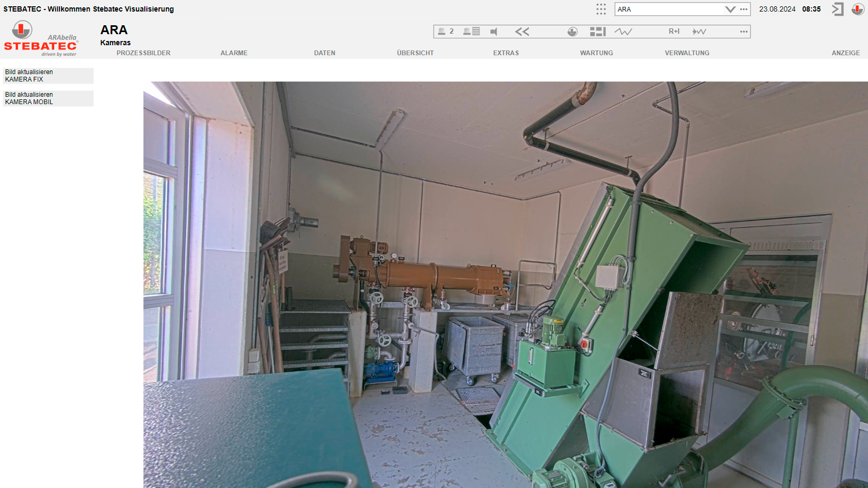Screen dimensions: 868x488
Task: Open the tile overview layout icon
Action: (x=597, y=32)
